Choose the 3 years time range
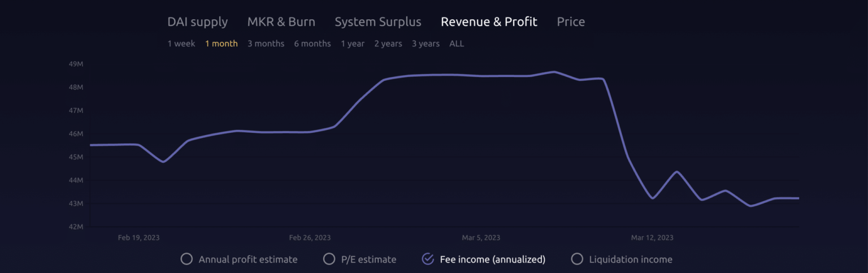868x273 pixels. pyautogui.click(x=425, y=44)
